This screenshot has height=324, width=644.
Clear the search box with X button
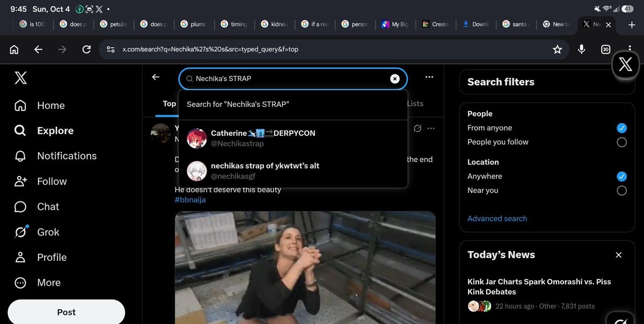395,78
